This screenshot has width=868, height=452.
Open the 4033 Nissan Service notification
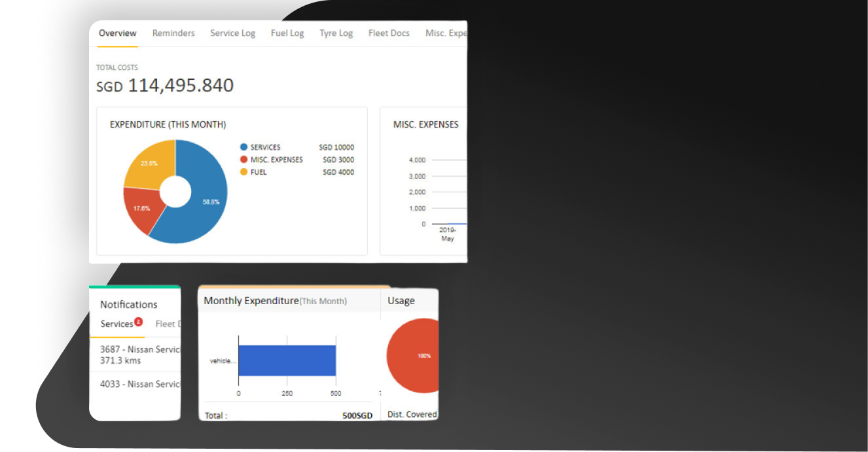(139, 384)
